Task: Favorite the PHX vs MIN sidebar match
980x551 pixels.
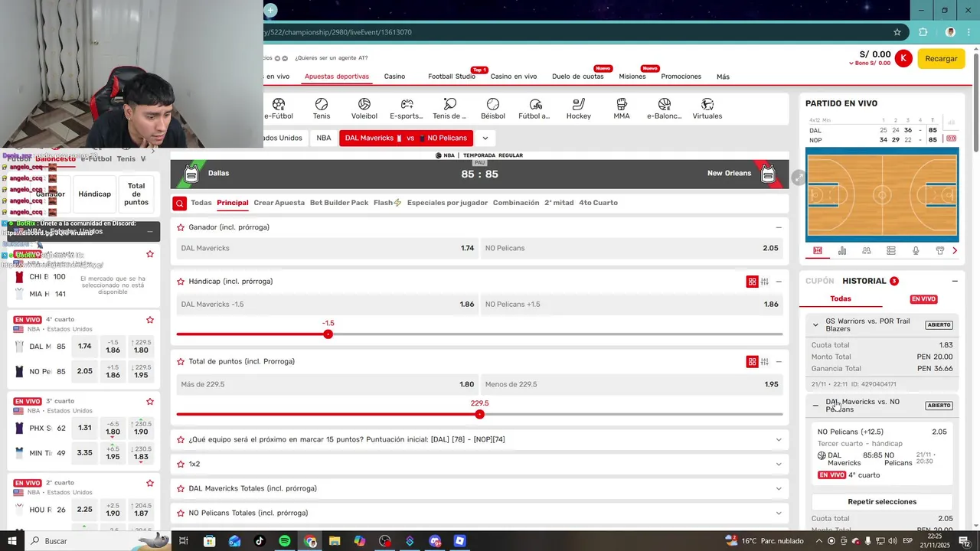Action: 150,402
